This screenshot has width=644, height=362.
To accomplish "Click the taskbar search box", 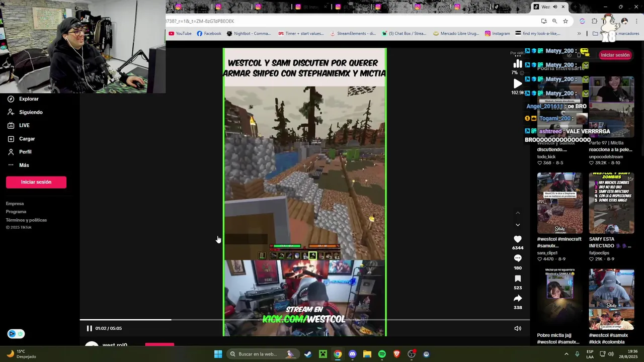I will pos(262,354).
